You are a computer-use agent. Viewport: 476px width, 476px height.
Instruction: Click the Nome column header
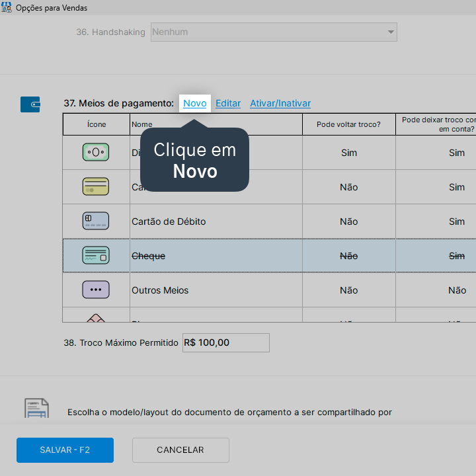(x=216, y=124)
